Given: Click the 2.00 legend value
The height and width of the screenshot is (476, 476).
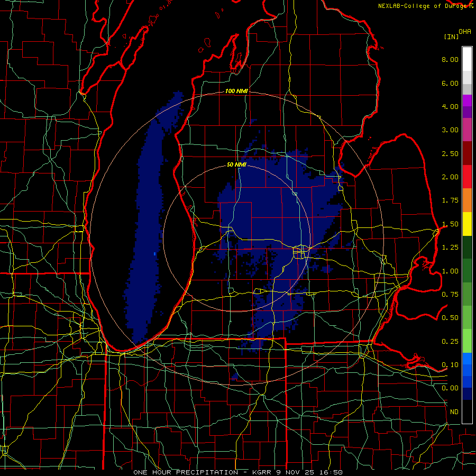Looking at the screenshot, I should click(450, 177).
